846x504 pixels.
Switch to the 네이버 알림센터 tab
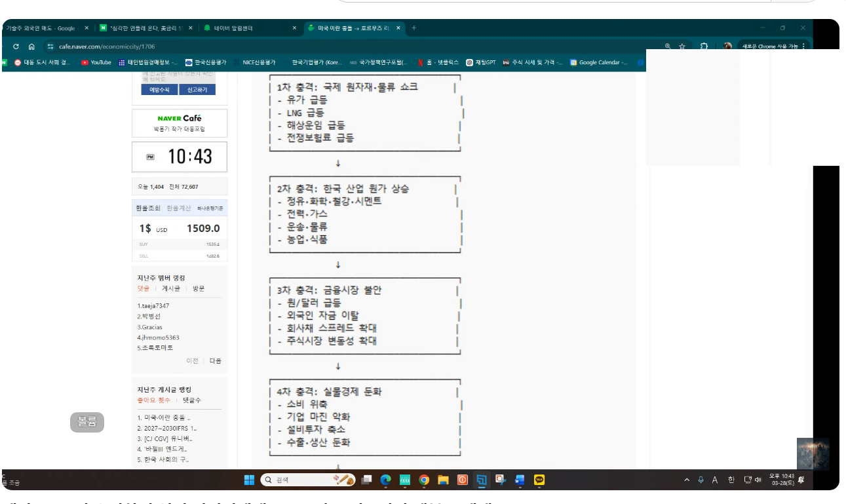[249, 28]
